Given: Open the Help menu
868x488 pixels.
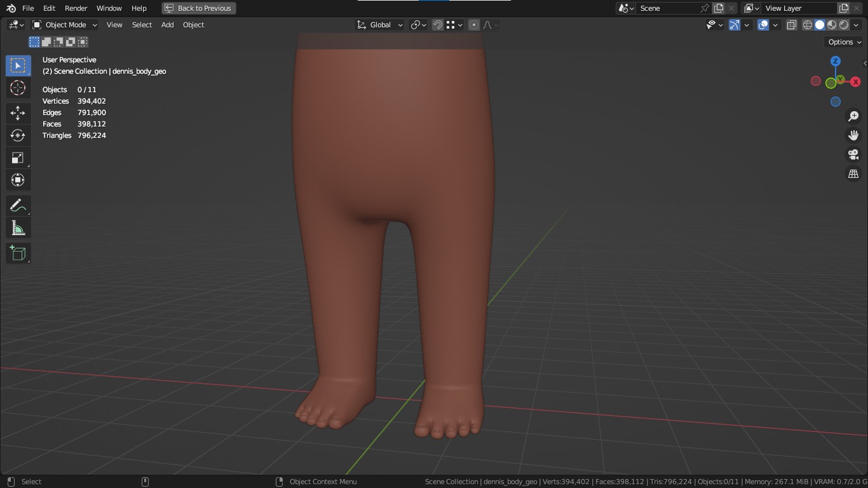Looking at the screenshot, I should [139, 8].
